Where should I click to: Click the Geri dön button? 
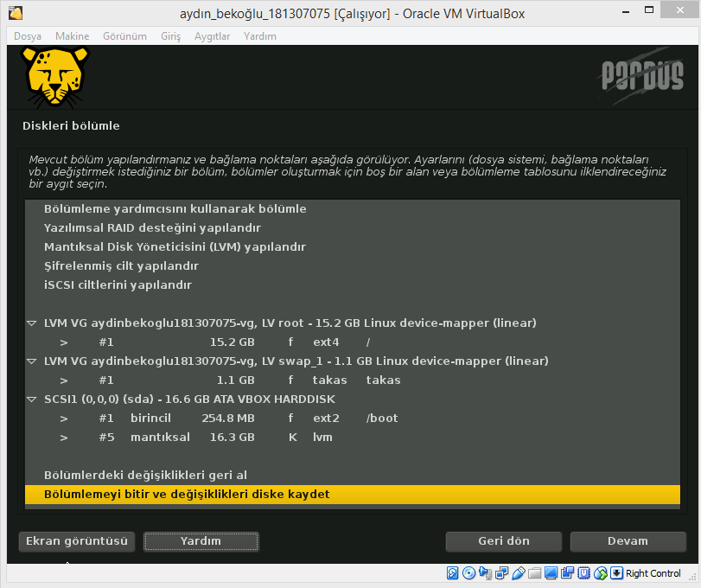pos(504,541)
